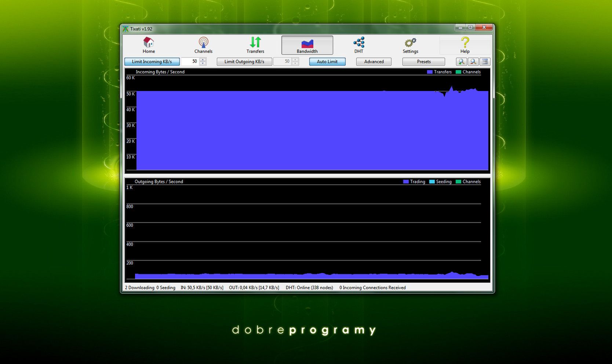Maximize the Tixati window
The image size is (612, 364).
point(470,27)
